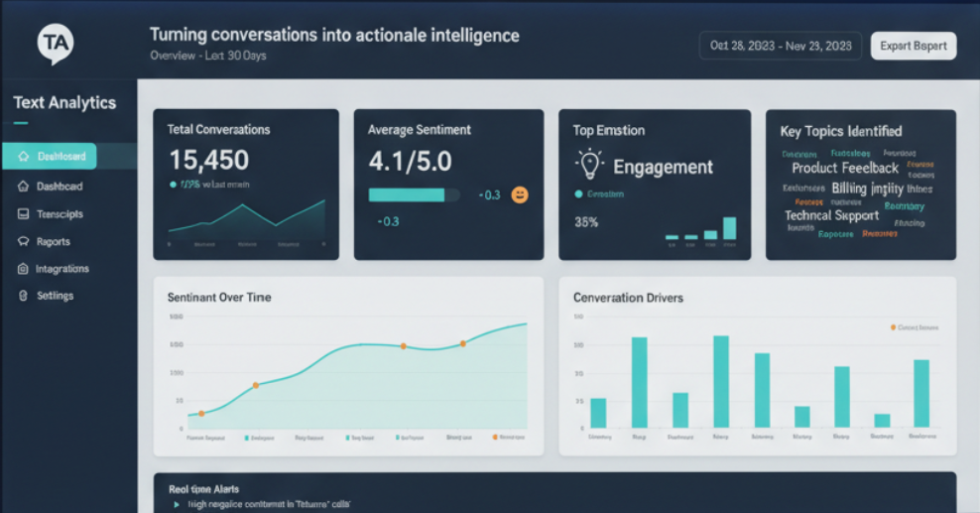Click the Average Sentiment progress bar

coord(414,195)
